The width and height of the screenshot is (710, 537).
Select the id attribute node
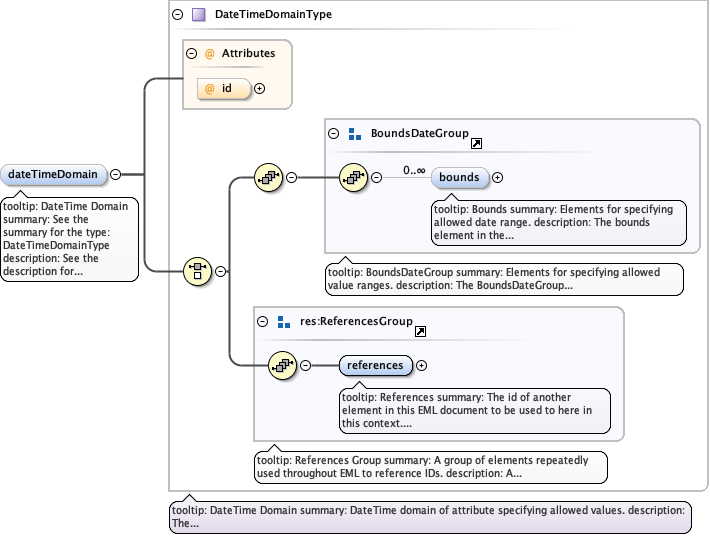[224, 88]
